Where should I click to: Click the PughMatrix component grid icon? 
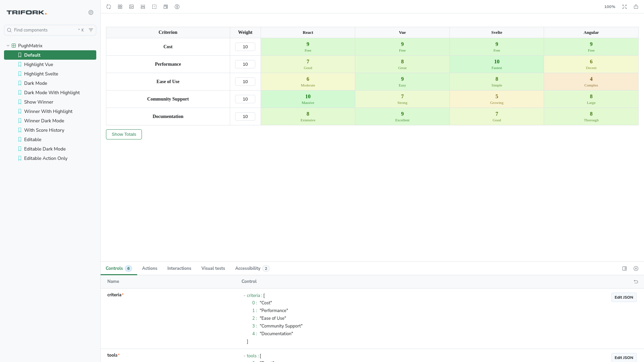tap(14, 46)
